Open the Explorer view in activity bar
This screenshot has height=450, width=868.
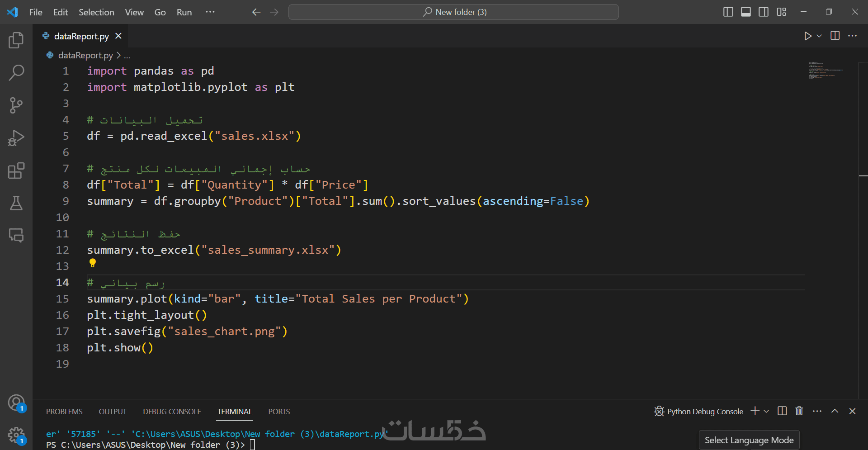click(16, 40)
